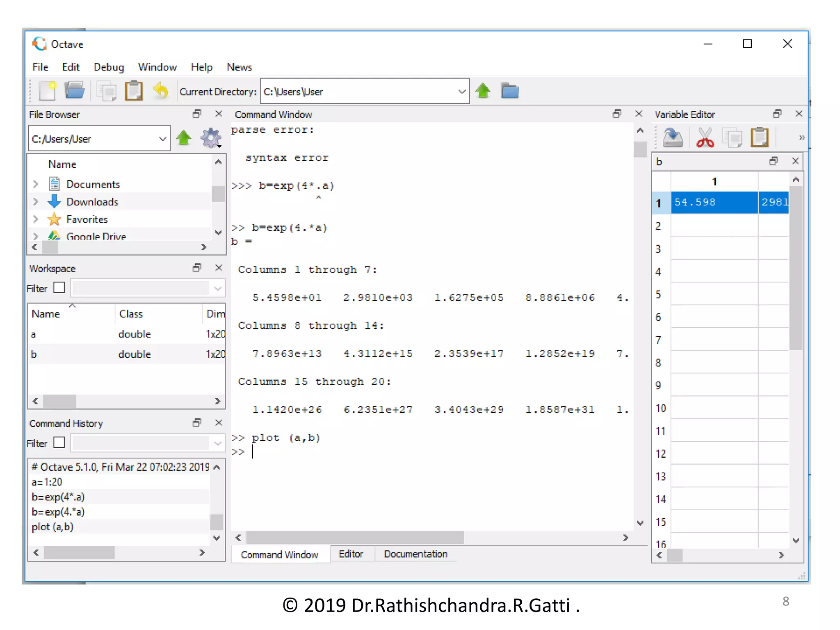Click the red scissors Cut icon
Screen dimensions: 840x630
coord(705,137)
